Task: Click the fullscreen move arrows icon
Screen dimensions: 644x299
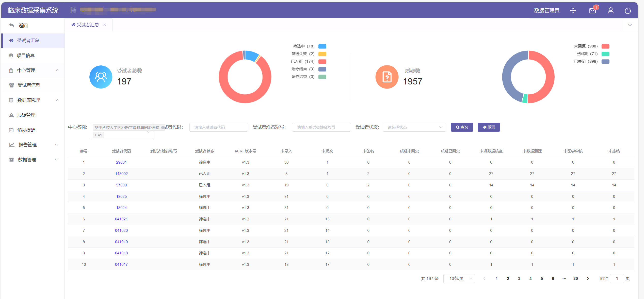Action: [x=573, y=10]
